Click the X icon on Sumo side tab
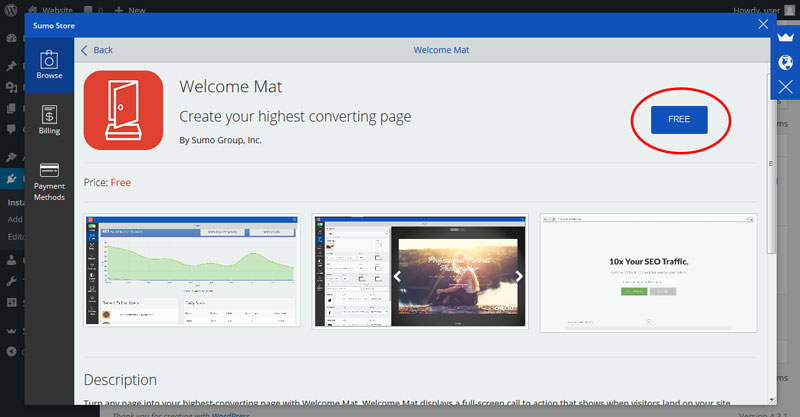This screenshot has height=417, width=800. (x=786, y=87)
